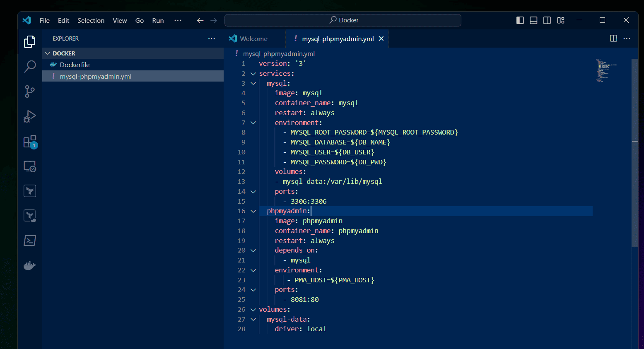Click the editor vertical scrollbar
The height and width of the screenshot is (349, 644).
[x=635, y=153]
